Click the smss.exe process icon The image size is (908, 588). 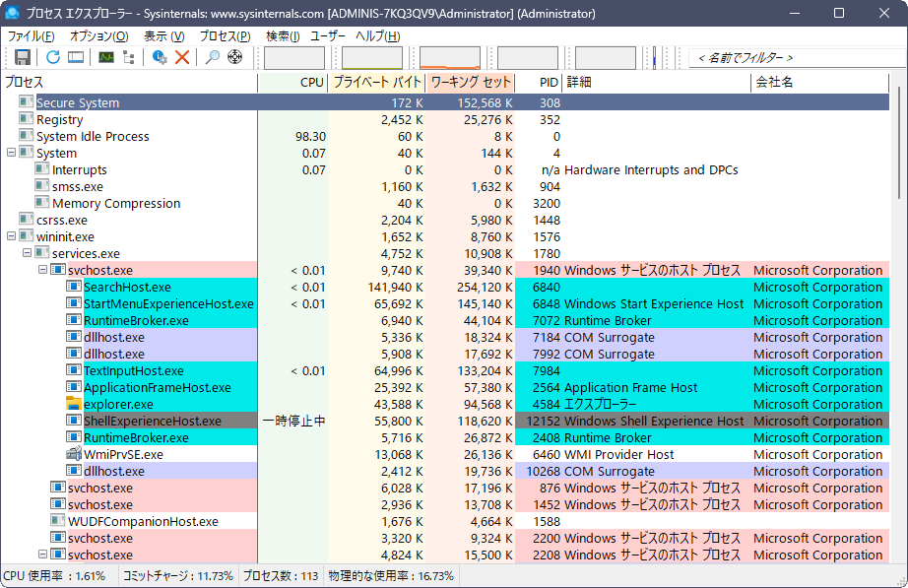(41, 186)
